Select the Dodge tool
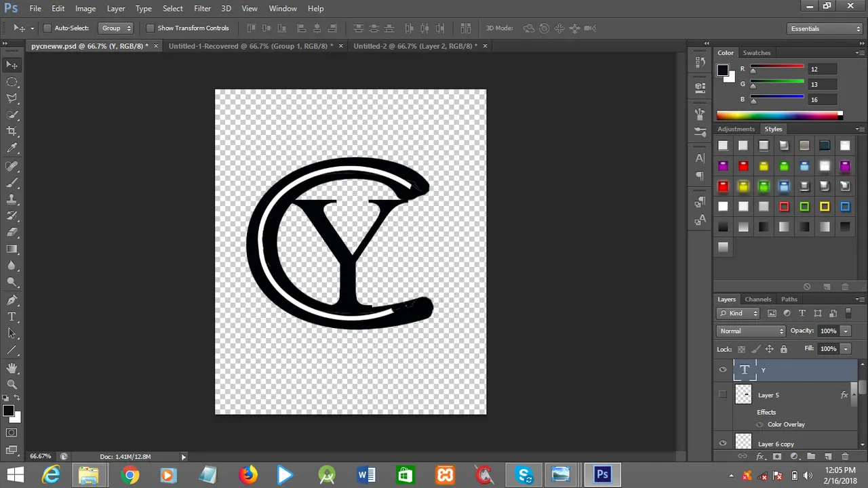This screenshot has height=488, width=868. pyautogui.click(x=12, y=281)
